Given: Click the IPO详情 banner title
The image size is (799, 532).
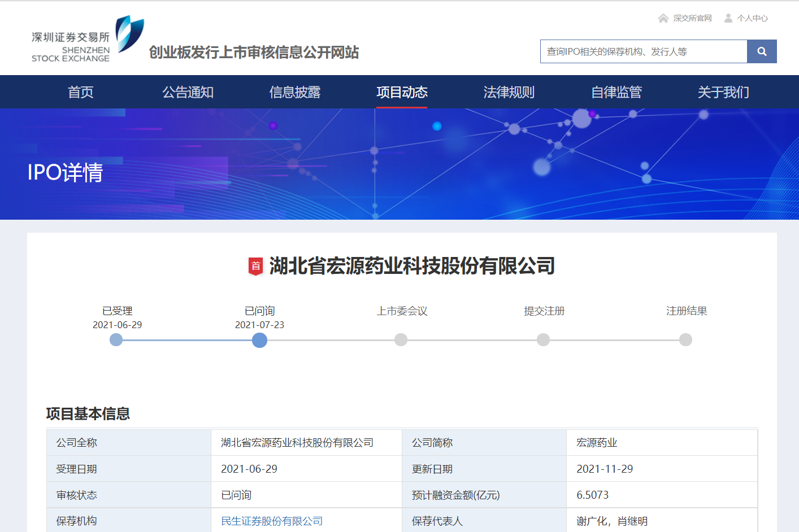Looking at the screenshot, I should click(65, 172).
